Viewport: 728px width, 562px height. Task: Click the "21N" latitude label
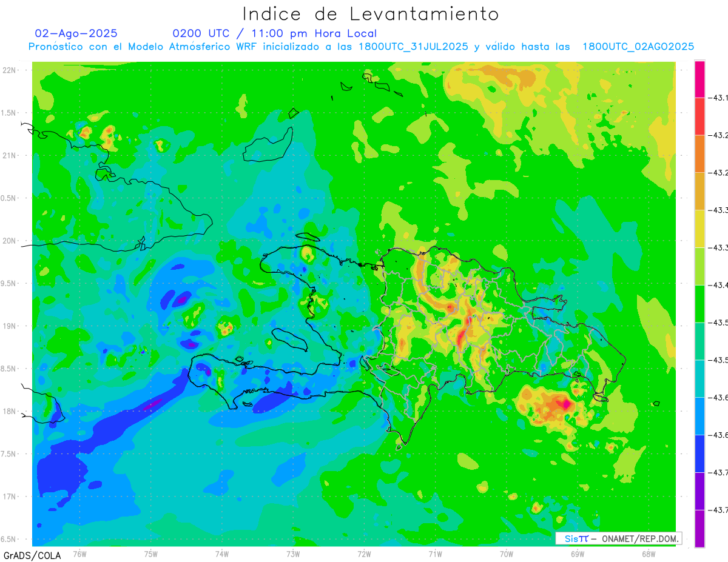click(x=10, y=155)
